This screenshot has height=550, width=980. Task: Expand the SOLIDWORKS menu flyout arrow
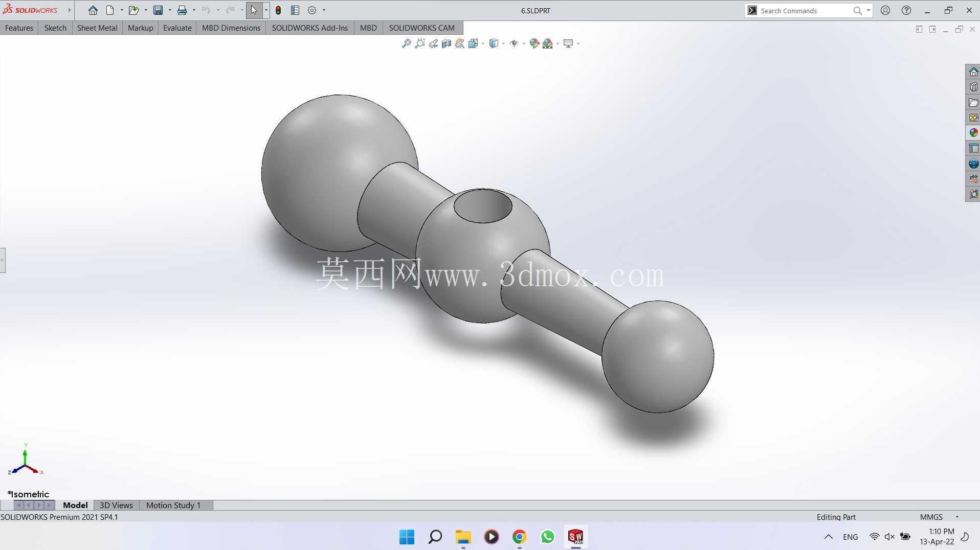[70, 10]
